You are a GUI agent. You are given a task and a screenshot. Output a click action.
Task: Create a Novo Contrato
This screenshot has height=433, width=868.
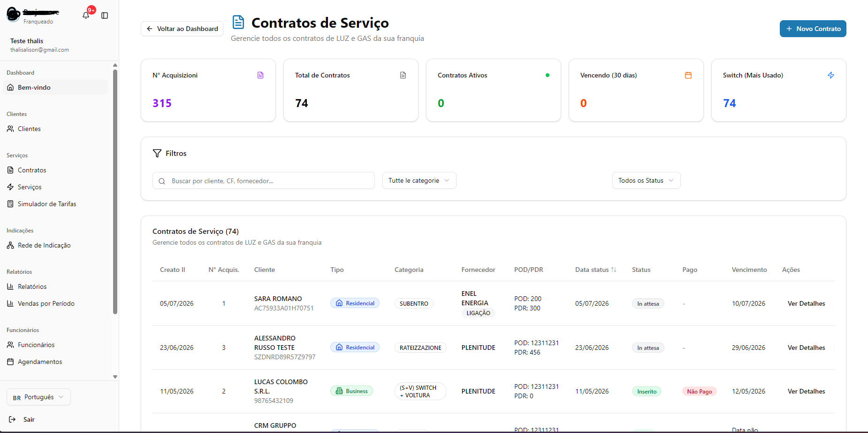[813, 29]
